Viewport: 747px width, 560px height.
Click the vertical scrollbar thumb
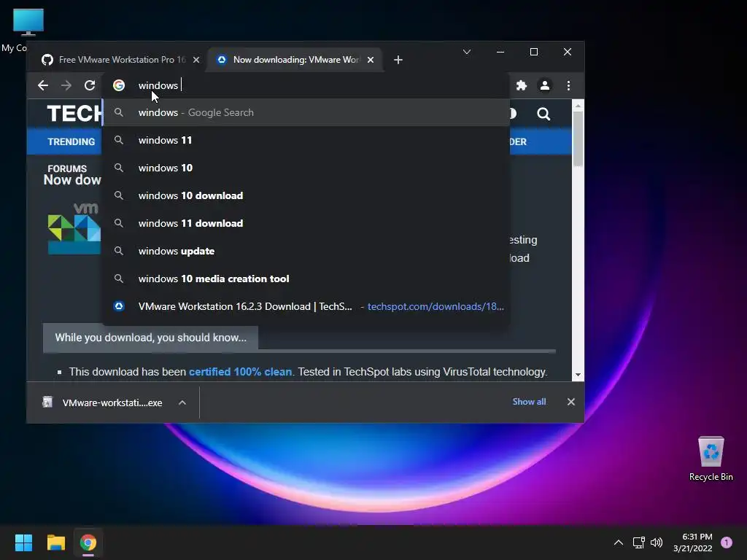point(578,139)
